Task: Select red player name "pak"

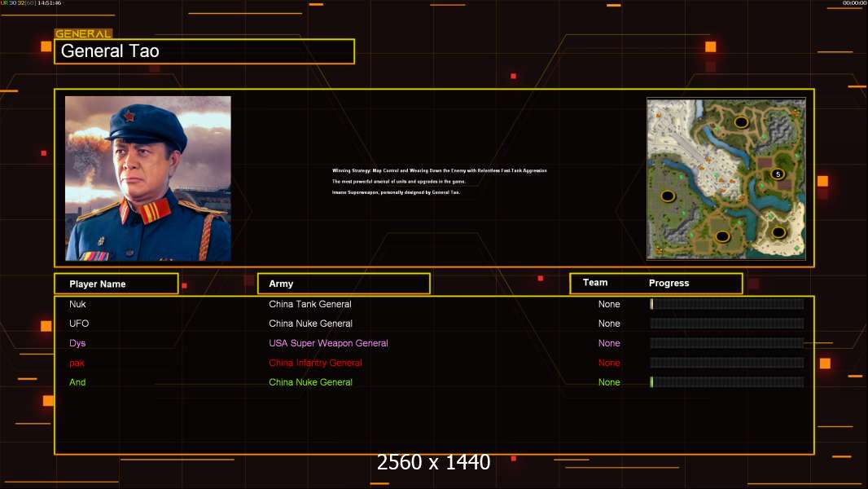Action: point(77,363)
